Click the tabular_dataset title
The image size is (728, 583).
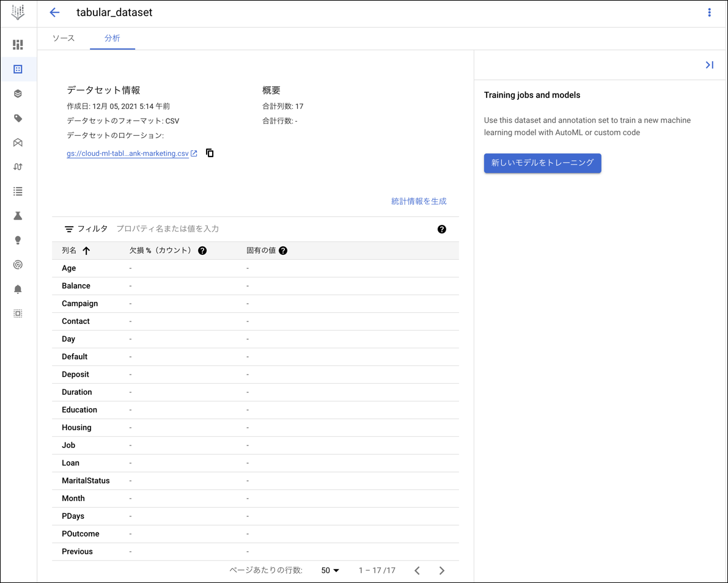pos(114,13)
